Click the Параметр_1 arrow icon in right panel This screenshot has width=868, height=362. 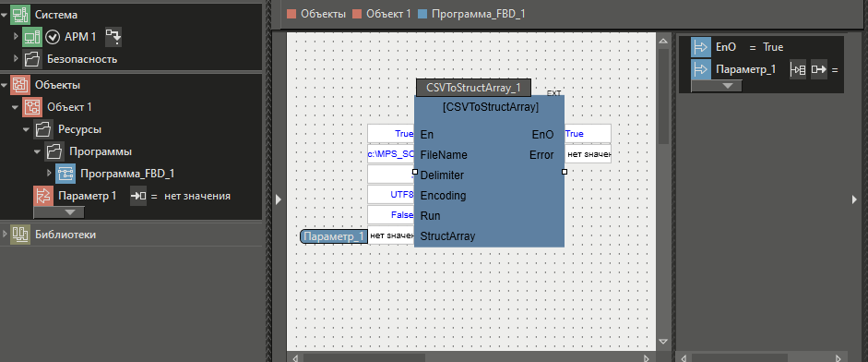pyautogui.click(x=701, y=69)
